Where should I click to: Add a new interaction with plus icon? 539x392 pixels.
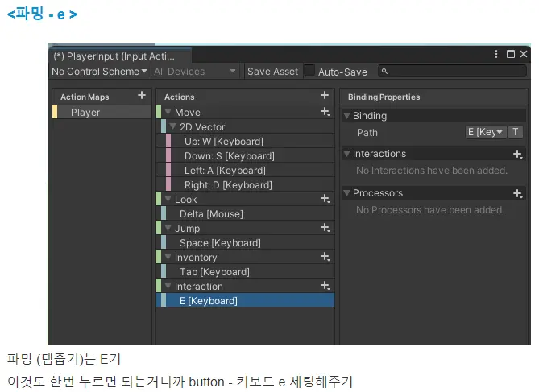point(518,154)
